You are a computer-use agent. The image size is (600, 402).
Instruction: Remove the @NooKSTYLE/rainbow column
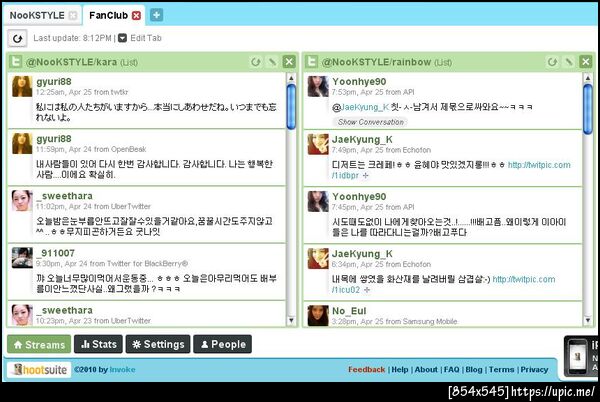tap(585, 62)
